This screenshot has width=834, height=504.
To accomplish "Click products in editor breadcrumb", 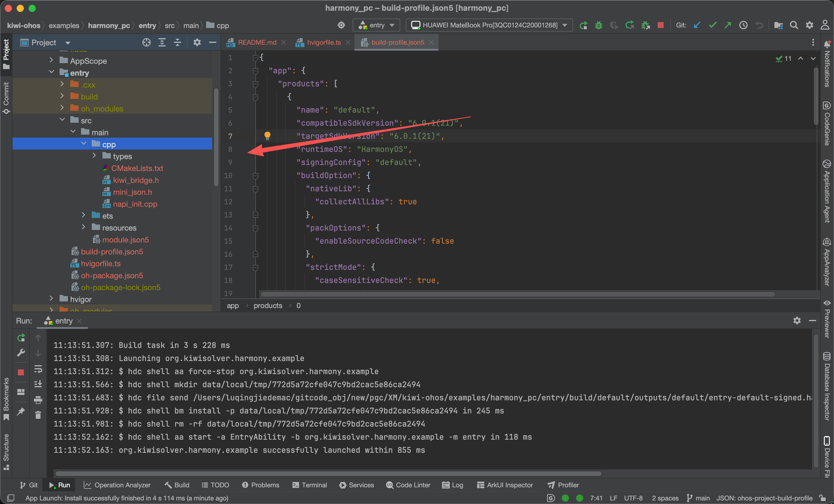I will 268,306.
